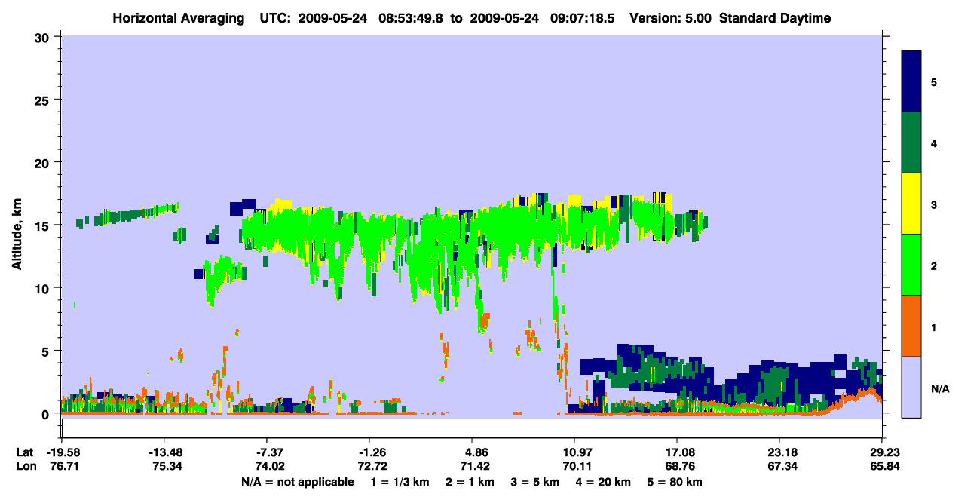980x503 pixels.
Task: Click the yellow 5 km legend swatch
Action: click(x=911, y=204)
